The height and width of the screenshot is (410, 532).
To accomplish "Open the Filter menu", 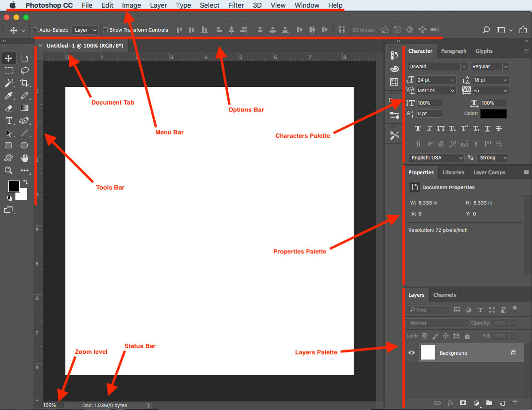I will (236, 5).
